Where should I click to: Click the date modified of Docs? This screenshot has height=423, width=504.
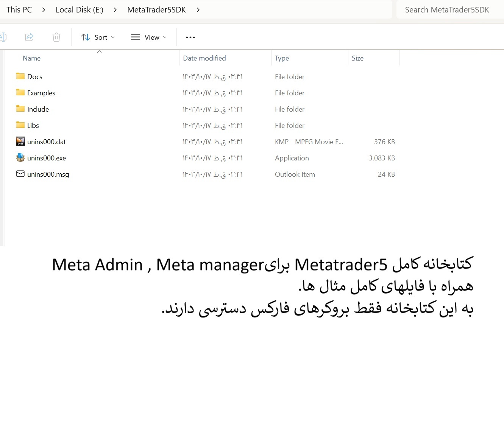[213, 76]
